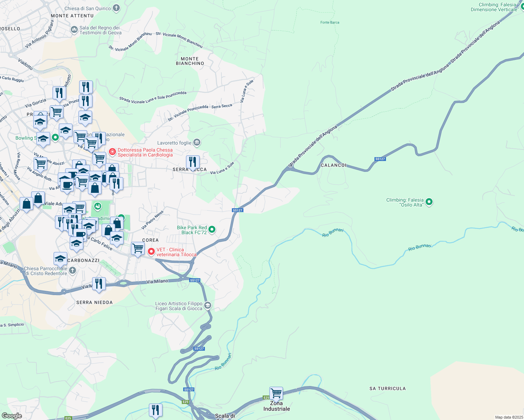Click the SS127 route shield near Via Milano
This screenshot has height=420, width=524.
point(195,280)
